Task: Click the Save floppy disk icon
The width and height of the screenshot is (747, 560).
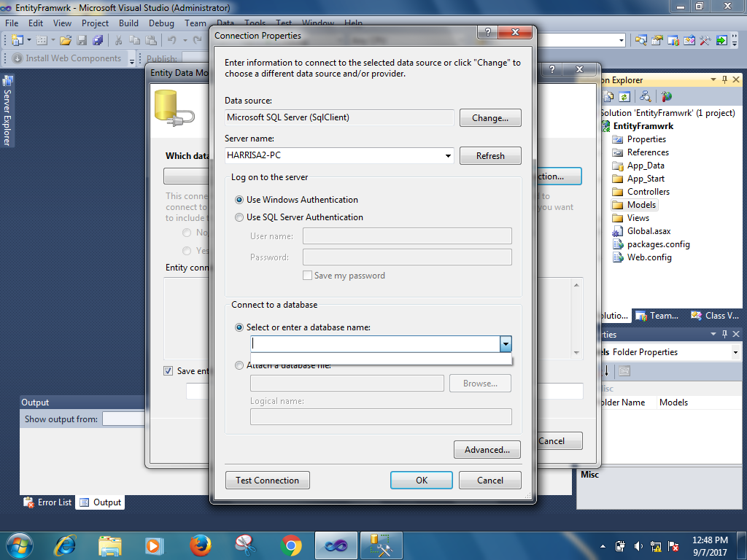Action: tap(82, 40)
